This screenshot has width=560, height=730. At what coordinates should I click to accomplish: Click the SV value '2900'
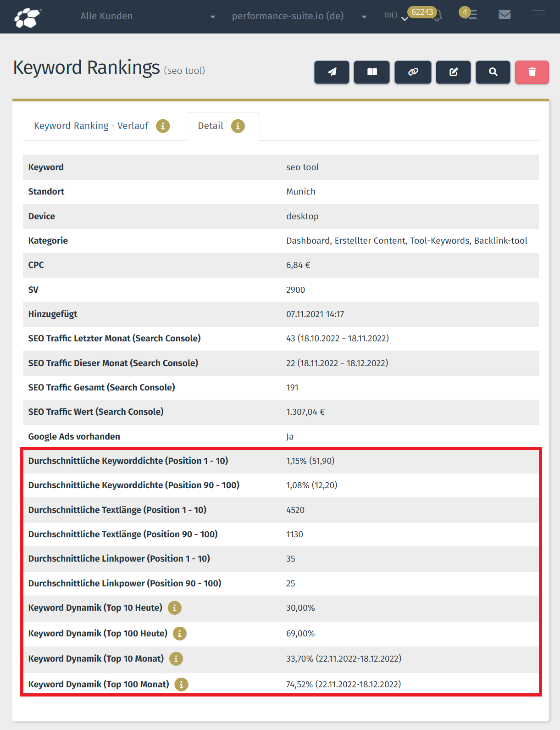pyautogui.click(x=295, y=290)
